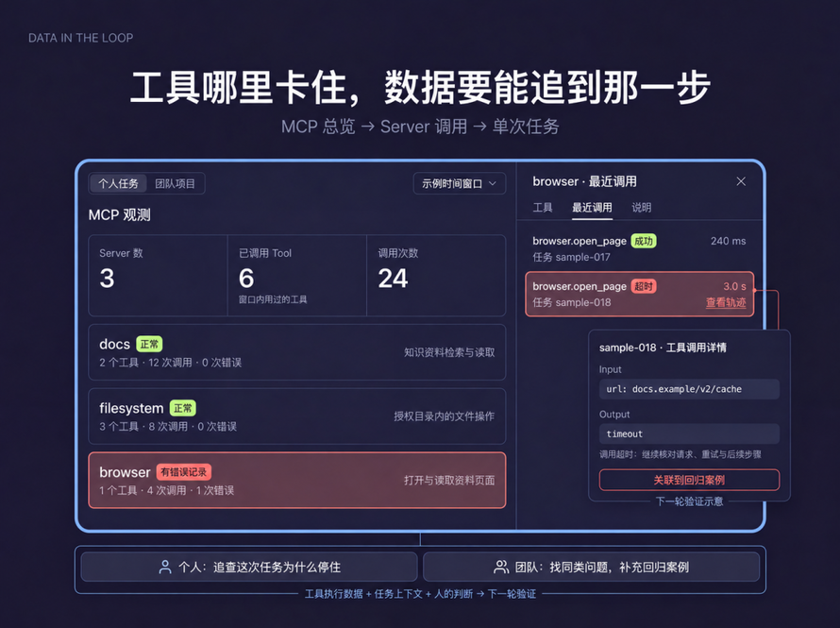The height and width of the screenshot is (628, 840).
Task: Click the Input url field docs.example/v2/cache
Action: pyautogui.click(x=689, y=389)
